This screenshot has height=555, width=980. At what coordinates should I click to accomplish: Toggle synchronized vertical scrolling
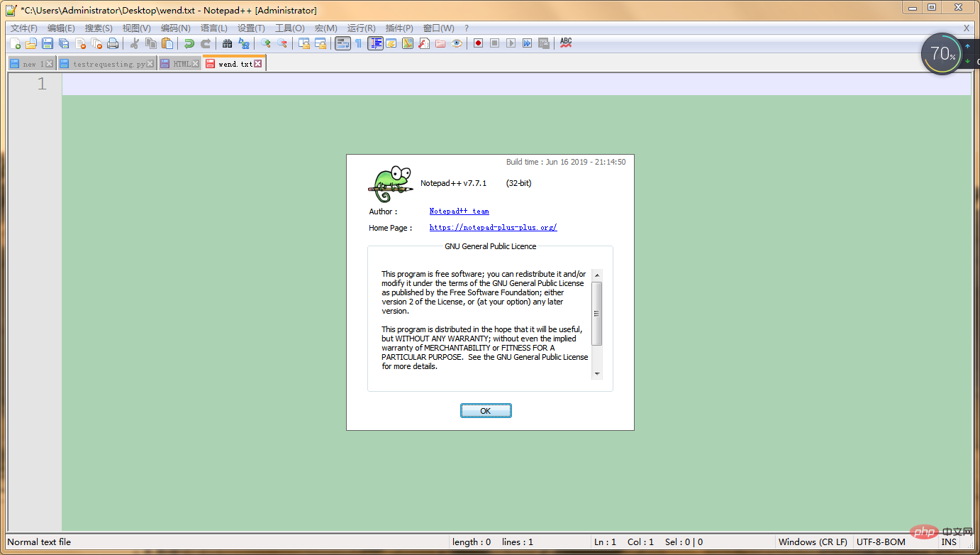tap(304, 43)
